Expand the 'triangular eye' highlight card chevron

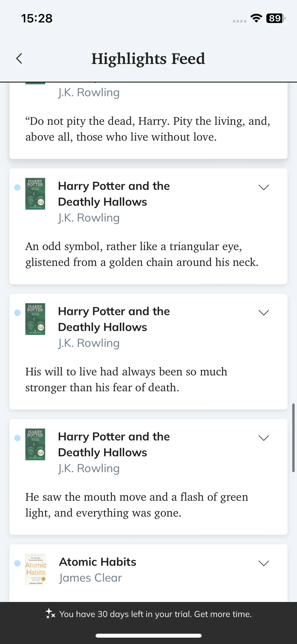click(x=263, y=187)
